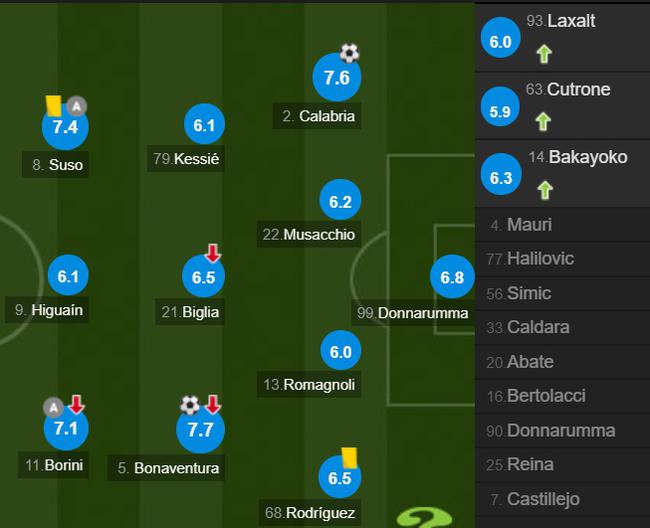Click the goal ball icon above Calabria
The height and width of the screenshot is (528, 650).
(x=349, y=53)
